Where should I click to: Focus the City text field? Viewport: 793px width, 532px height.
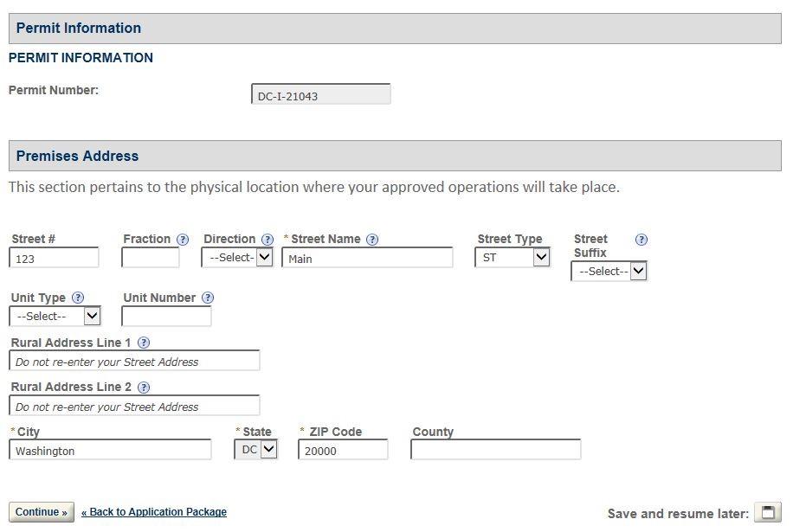(111, 451)
